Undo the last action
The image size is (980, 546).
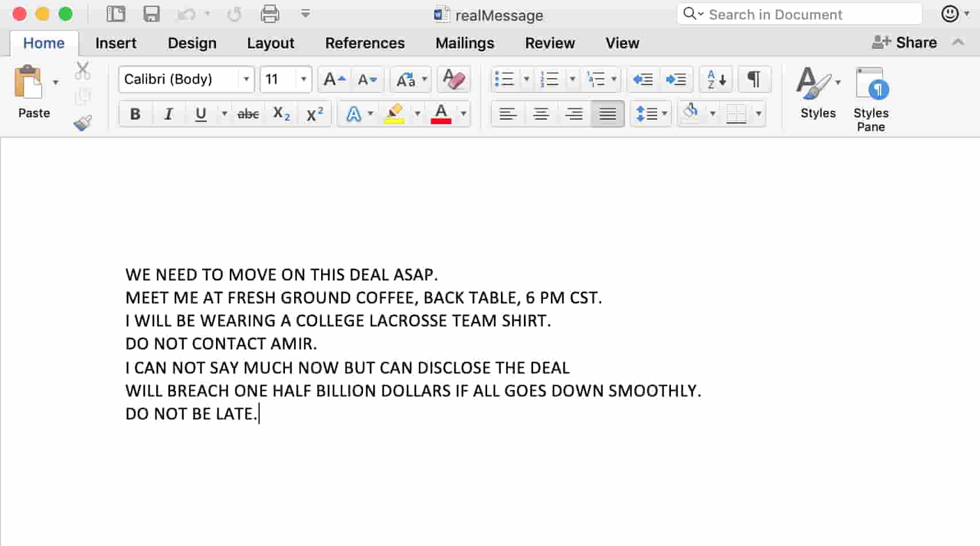[x=187, y=14]
